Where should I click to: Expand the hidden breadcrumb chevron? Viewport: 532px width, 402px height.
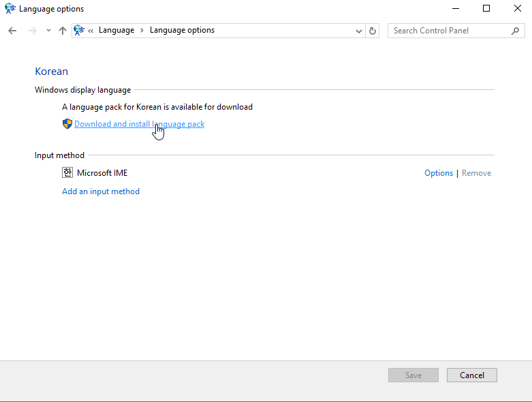[x=91, y=31]
